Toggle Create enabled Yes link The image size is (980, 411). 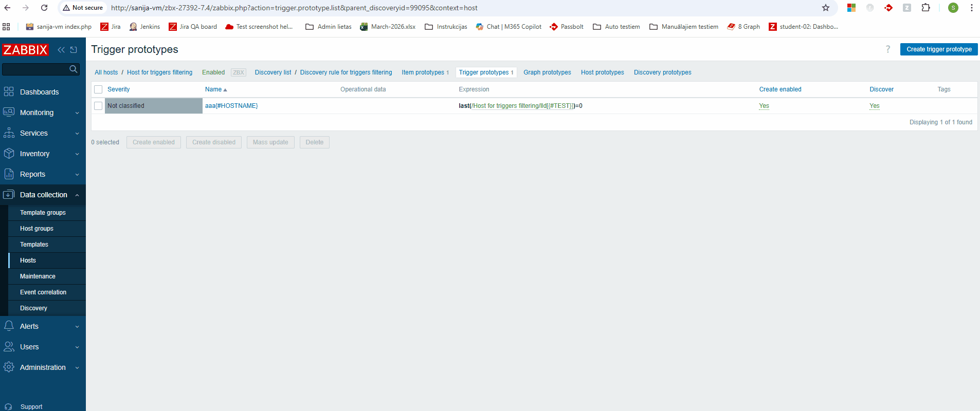764,106
